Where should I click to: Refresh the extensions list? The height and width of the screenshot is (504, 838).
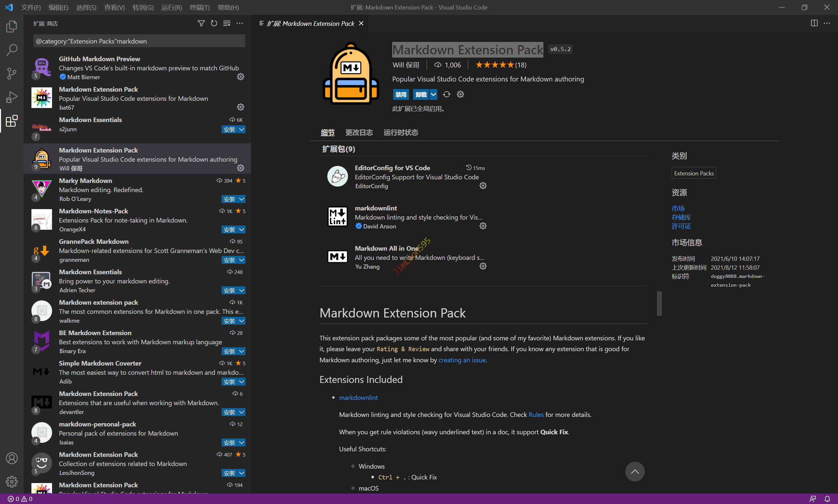tap(214, 24)
